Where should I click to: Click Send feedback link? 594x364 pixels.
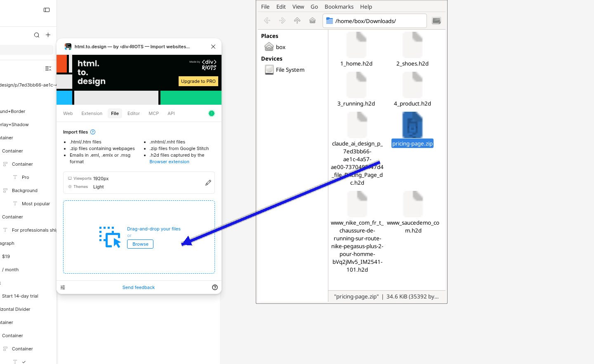(139, 287)
